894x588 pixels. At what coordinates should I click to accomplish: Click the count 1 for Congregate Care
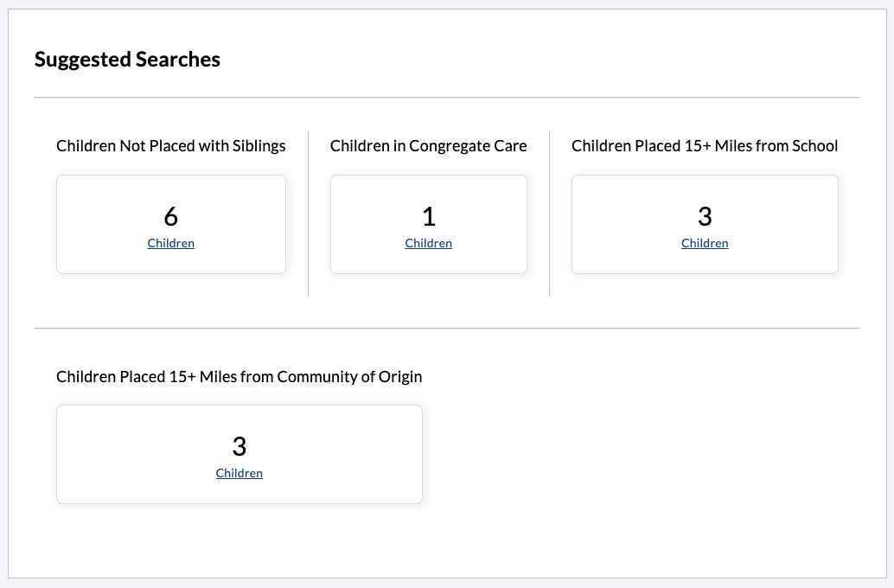click(429, 216)
